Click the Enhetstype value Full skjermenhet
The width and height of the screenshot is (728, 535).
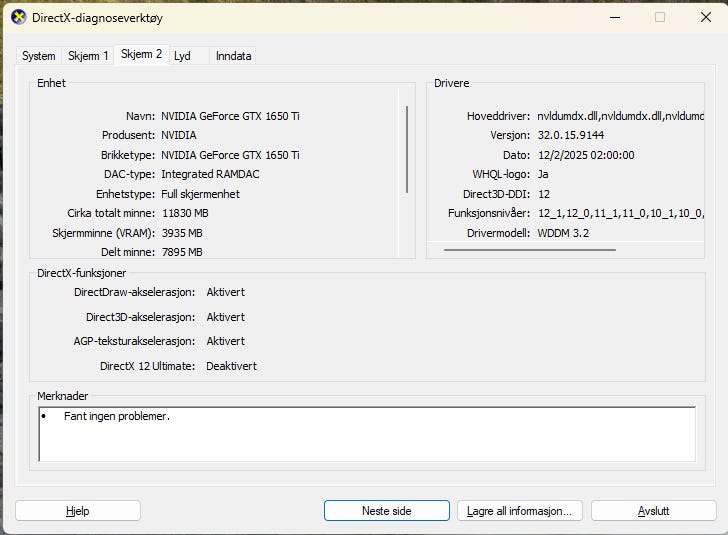[201, 194]
